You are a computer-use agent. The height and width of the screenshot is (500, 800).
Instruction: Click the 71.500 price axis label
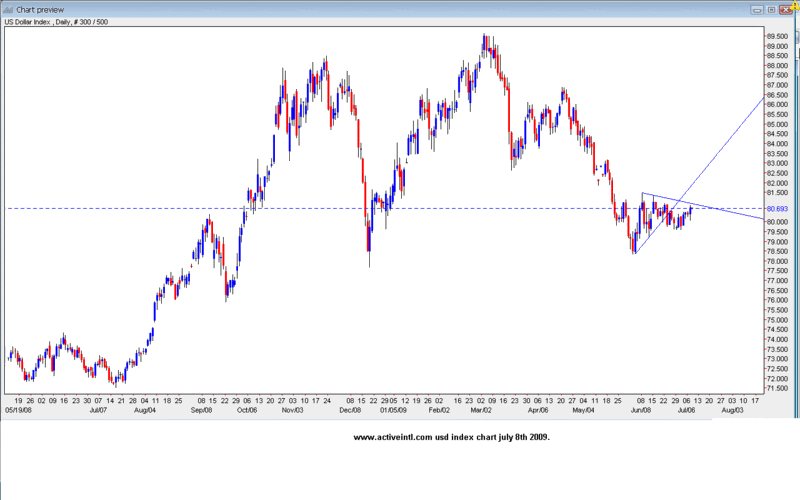(778, 389)
